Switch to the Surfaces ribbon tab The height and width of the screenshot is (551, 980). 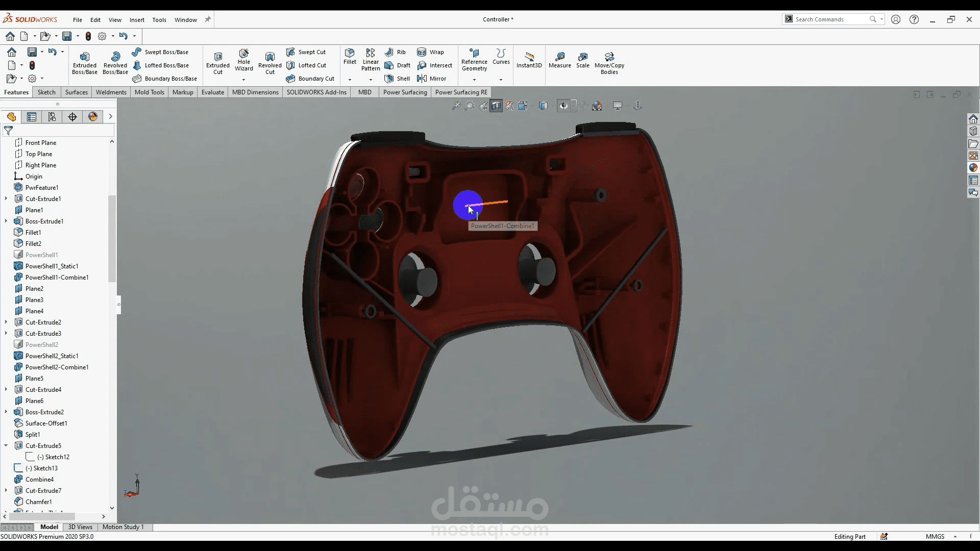[x=76, y=92]
